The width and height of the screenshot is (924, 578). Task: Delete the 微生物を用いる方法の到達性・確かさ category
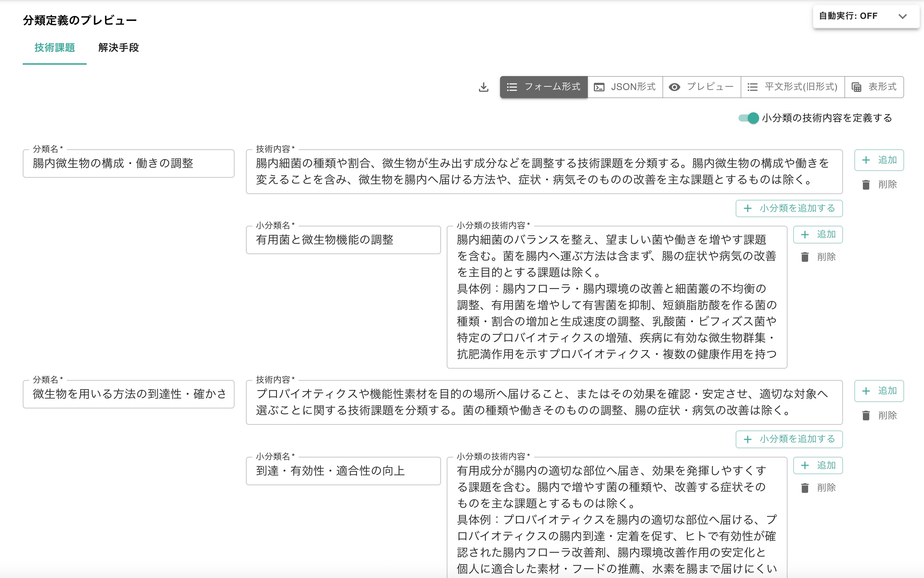[x=879, y=416]
